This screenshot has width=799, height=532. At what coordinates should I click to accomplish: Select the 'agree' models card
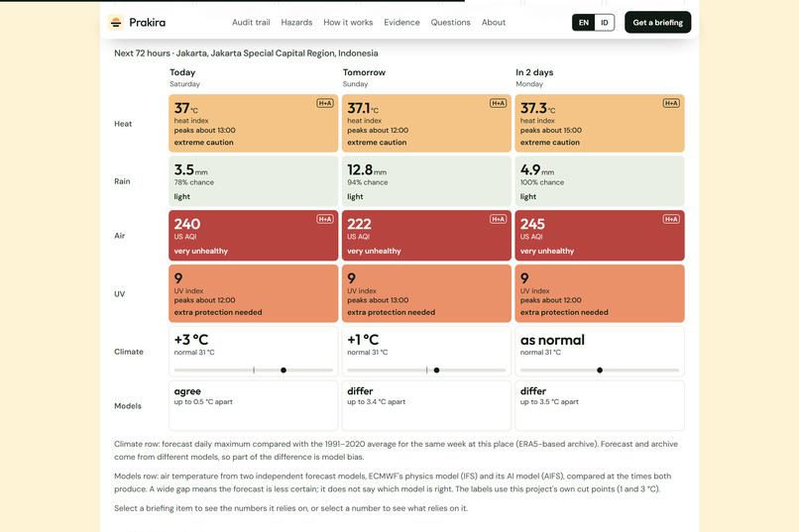click(253, 405)
